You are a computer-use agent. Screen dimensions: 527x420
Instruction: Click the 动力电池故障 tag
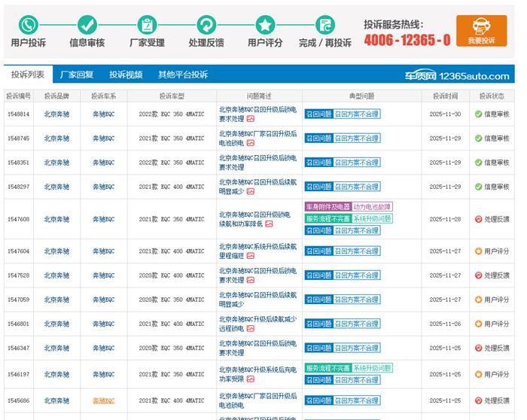click(373, 206)
